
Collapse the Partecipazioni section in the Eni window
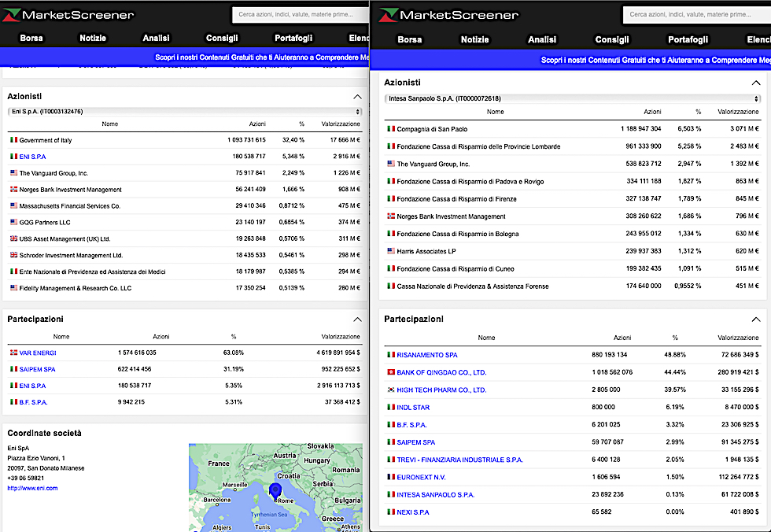pyautogui.click(x=357, y=319)
